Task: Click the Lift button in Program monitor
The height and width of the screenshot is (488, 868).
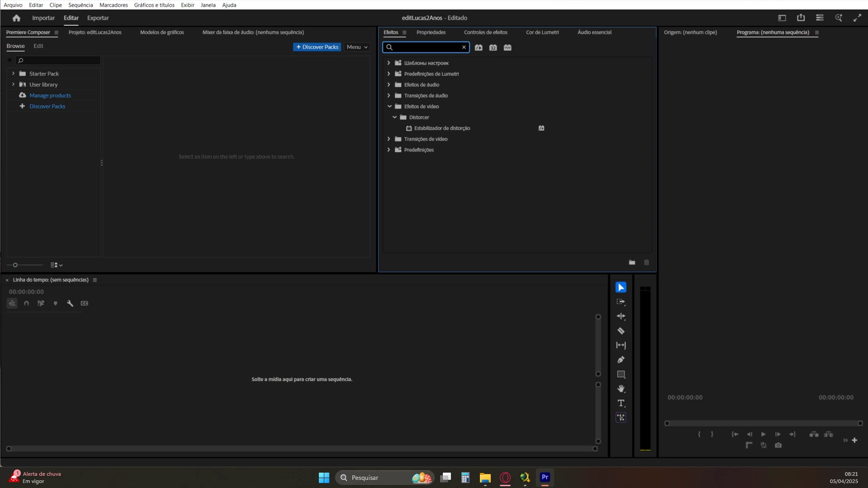Action: (x=814, y=434)
